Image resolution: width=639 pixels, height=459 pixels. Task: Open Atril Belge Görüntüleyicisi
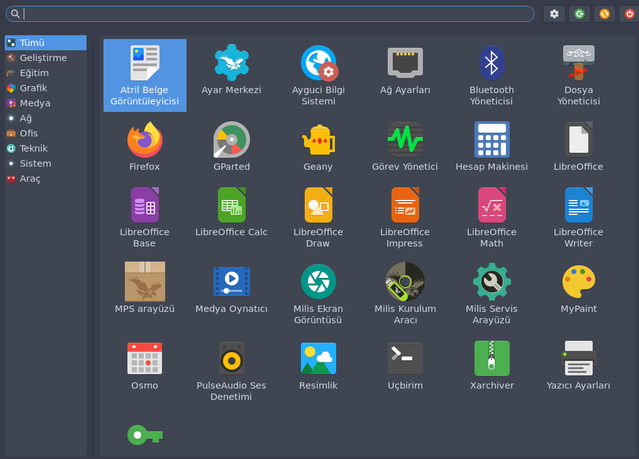[145, 75]
